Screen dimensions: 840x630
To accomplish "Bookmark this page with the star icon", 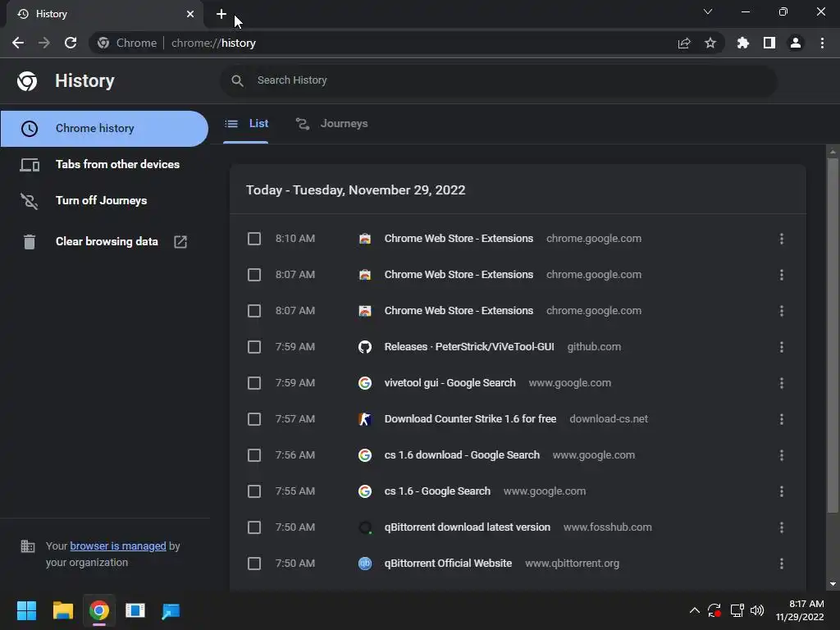I will click(710, 43).
